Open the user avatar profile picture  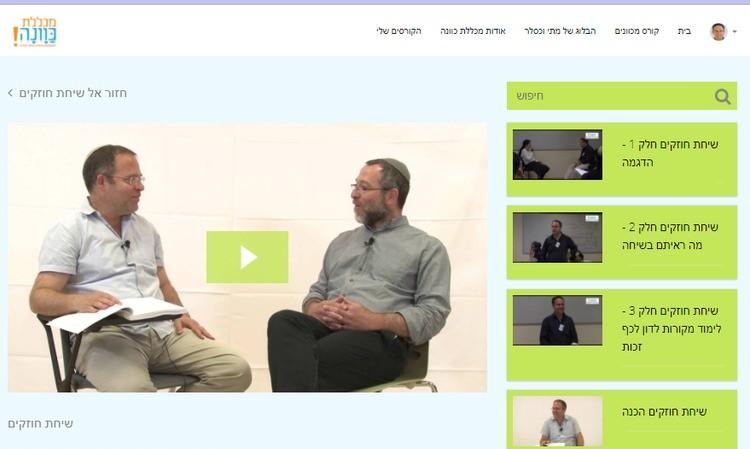(718, 32)
